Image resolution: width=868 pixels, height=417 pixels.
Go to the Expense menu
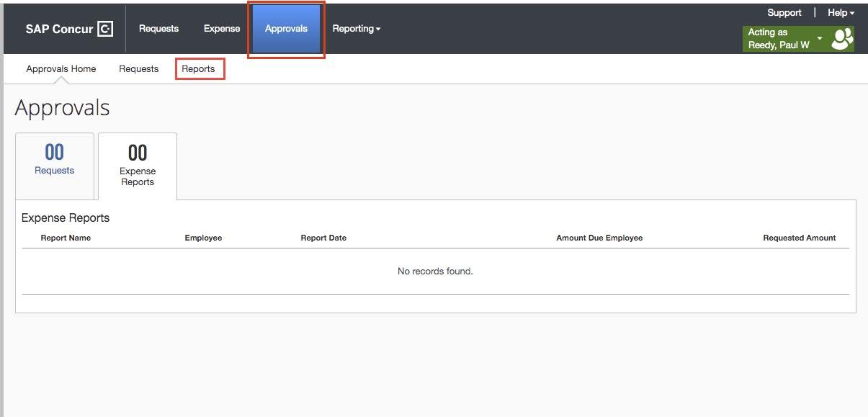click(222, 29)
